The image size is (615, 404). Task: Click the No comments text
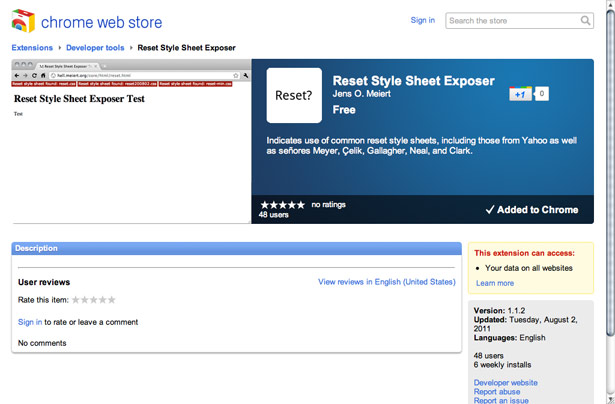(x=42, y=343)
